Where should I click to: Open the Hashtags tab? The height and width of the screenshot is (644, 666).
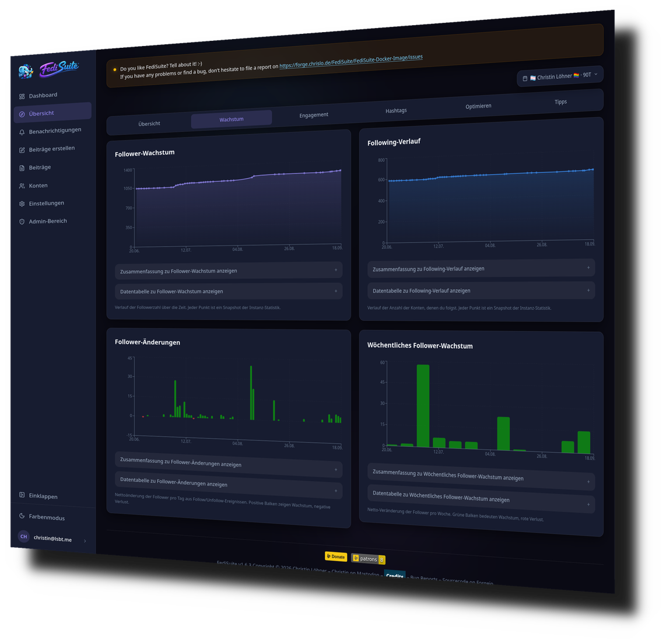(396, 111)
